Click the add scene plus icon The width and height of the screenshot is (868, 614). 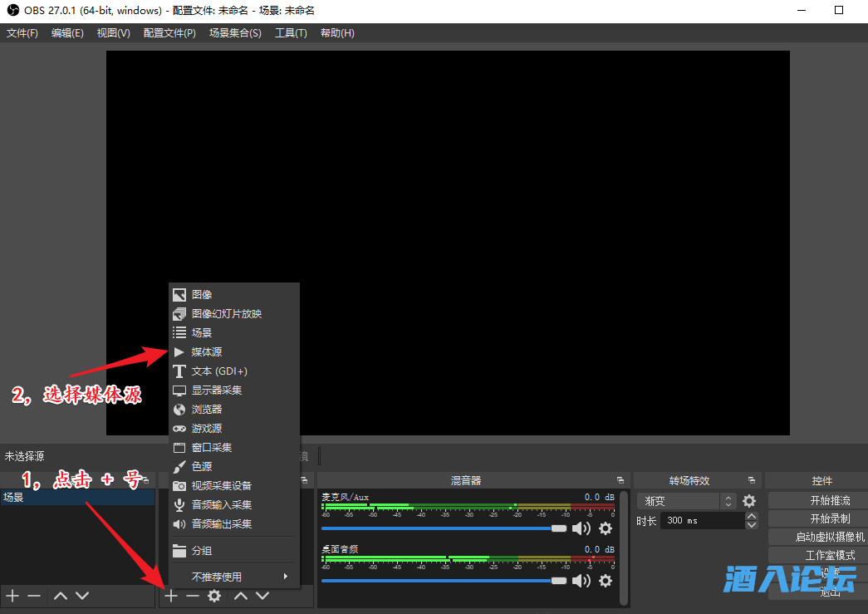12,596
